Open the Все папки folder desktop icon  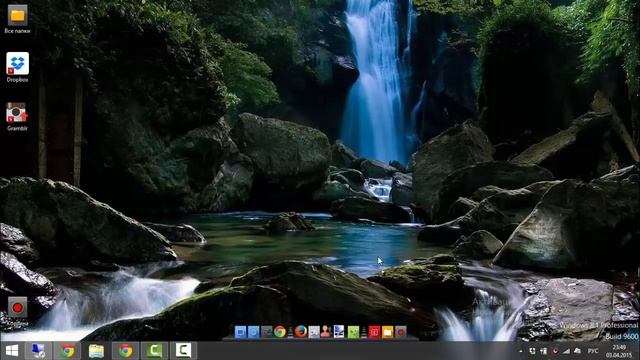[17, 19]
